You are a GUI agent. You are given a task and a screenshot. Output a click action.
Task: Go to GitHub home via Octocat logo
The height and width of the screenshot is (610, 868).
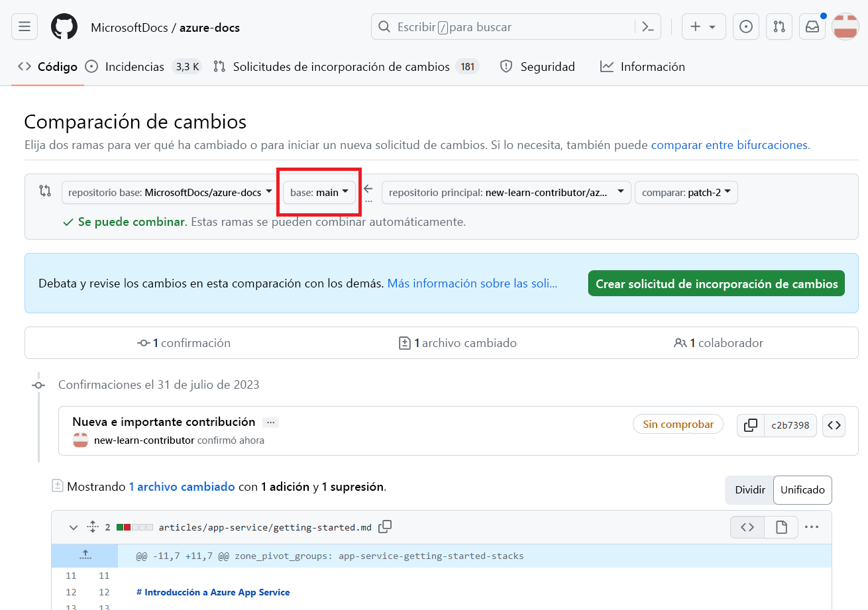pyautogui.click(x=64, y=27)
